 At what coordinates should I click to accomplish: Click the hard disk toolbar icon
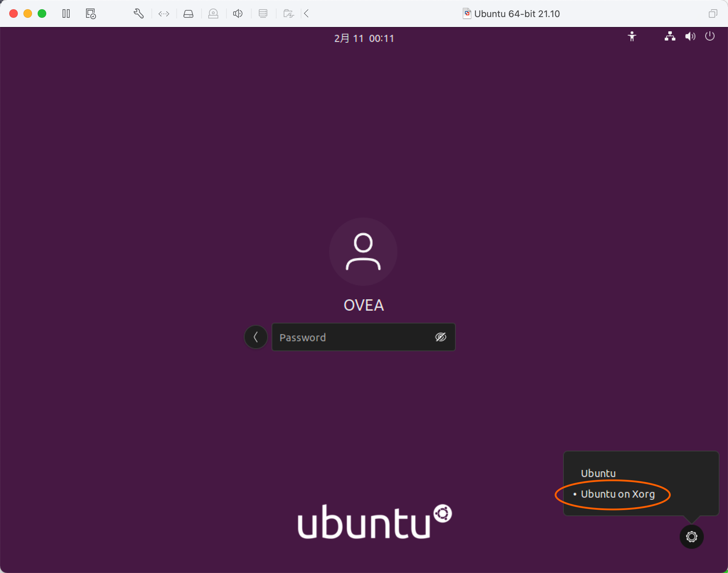point(188,14)
